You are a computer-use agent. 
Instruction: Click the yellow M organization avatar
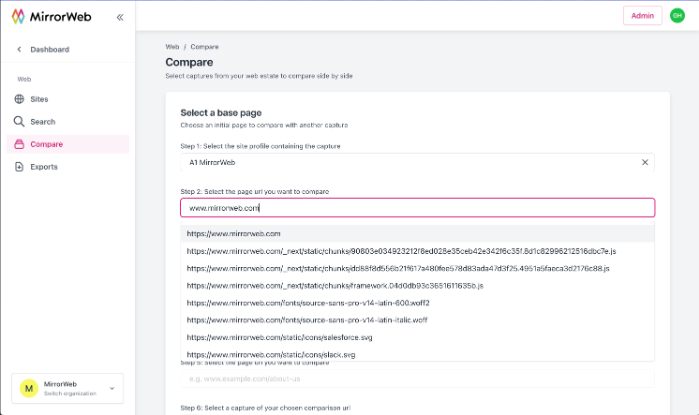click(29, 388)
